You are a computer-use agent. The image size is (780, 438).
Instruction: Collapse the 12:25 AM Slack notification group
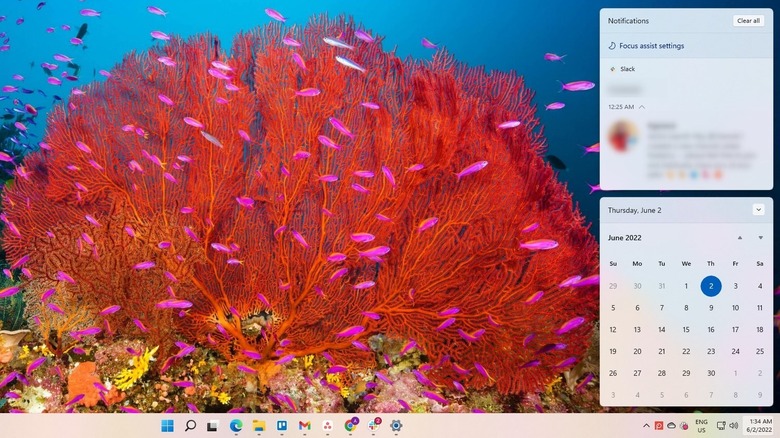click(x=642, y=106)
